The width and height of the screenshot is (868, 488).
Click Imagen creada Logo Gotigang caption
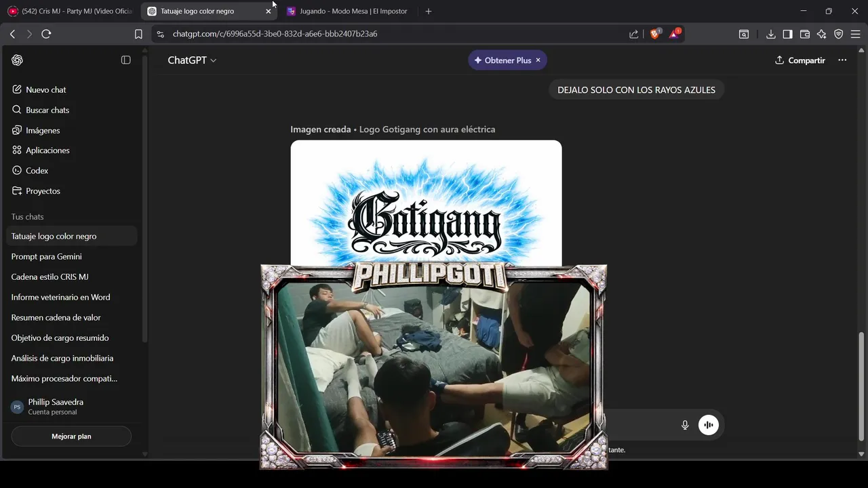pos(393,129)
